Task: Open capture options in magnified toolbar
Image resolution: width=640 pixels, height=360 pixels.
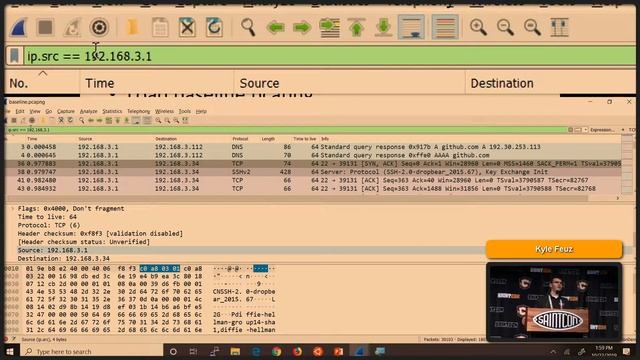Action: pyautogui.click(x=99, y=27)
